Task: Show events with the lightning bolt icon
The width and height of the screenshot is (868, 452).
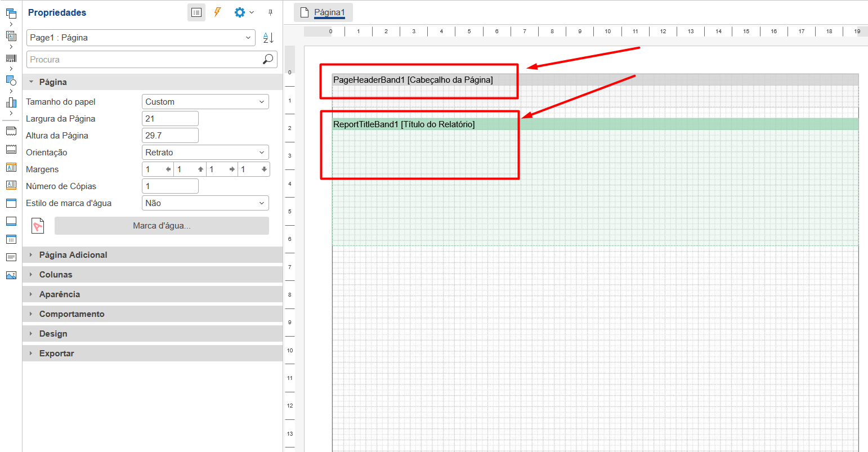Action: tap(217, 12)
